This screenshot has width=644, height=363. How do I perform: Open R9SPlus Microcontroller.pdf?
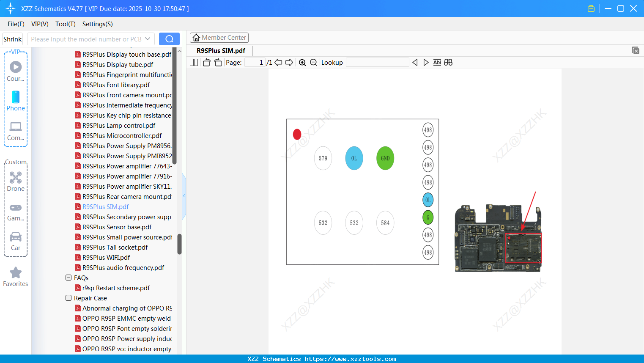pos(122,135)
